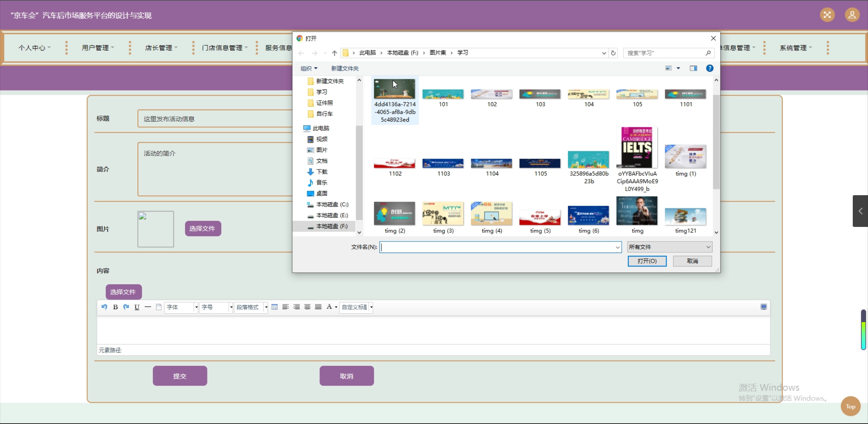868x424 pixels.
Task: Open the 字体 font dropdown
Action: (x=181, y=307)
